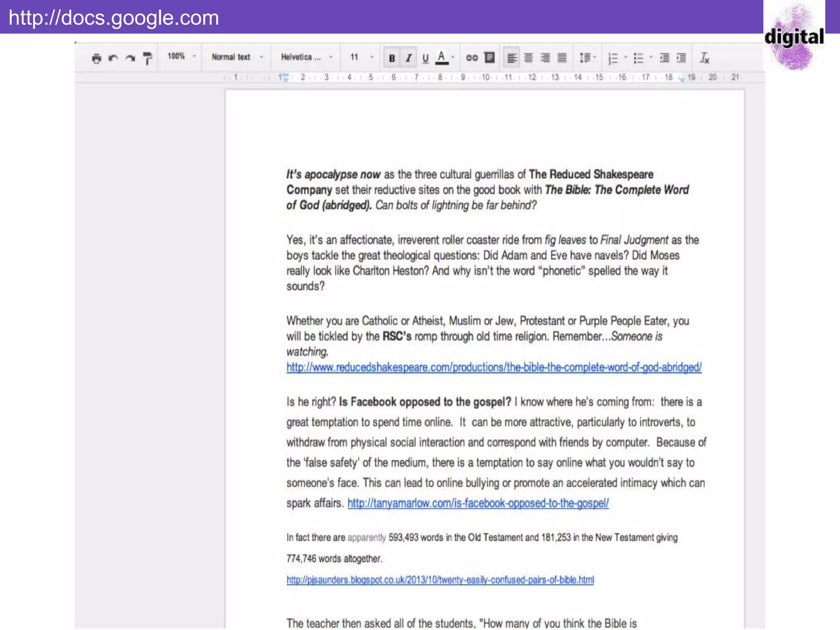The image size is (840, 630).
Task: Click the Clear formatting icon
Action: coord(704,58)
